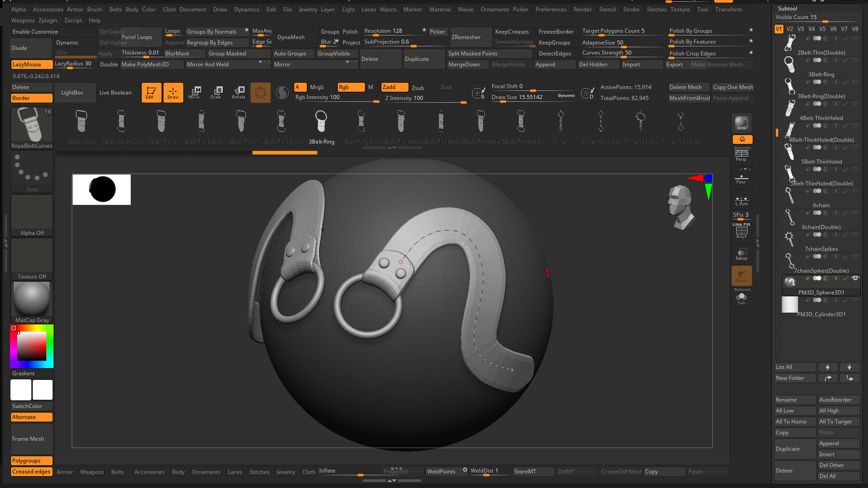The width and height of the screenshot is (868, 488).
Task: Open the Brush menu
Action: click(95, 9)
